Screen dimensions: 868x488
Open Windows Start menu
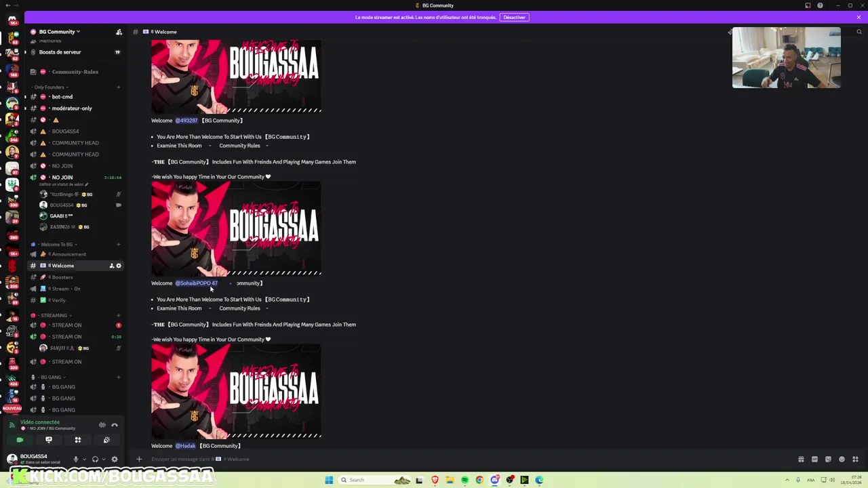coord(329,480)
